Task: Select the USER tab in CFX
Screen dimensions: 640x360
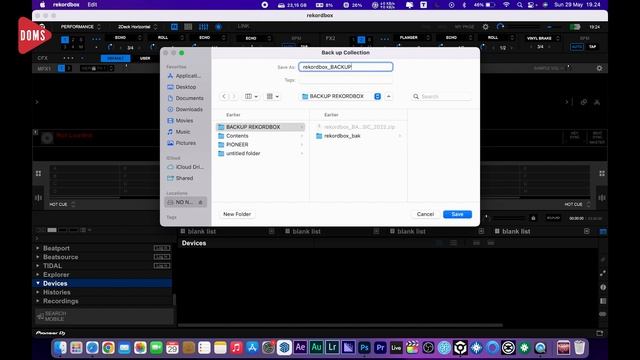Action: pyautogui.click(x=145, y=58)
